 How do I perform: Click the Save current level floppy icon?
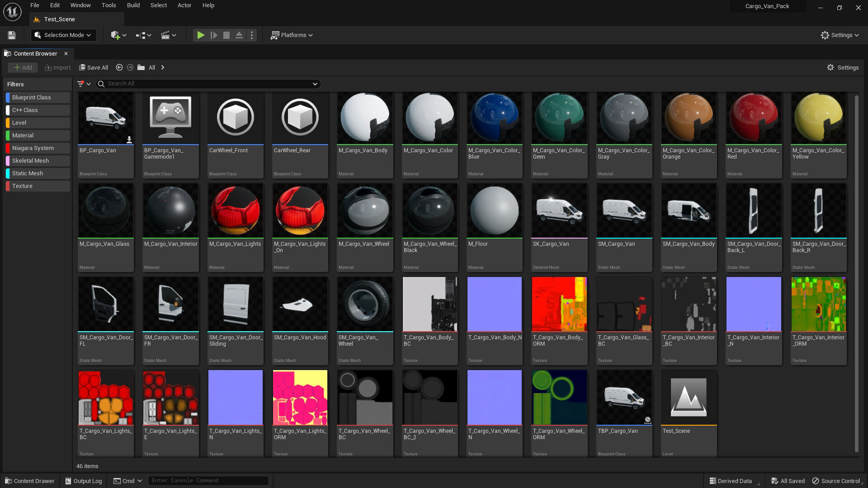coord(12,35)
